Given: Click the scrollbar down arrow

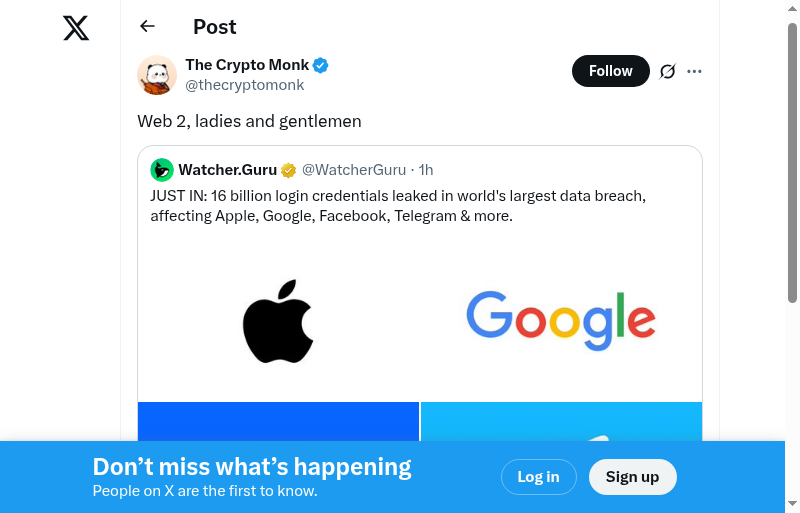Looking at the screenshot, I should click(792, 503).
